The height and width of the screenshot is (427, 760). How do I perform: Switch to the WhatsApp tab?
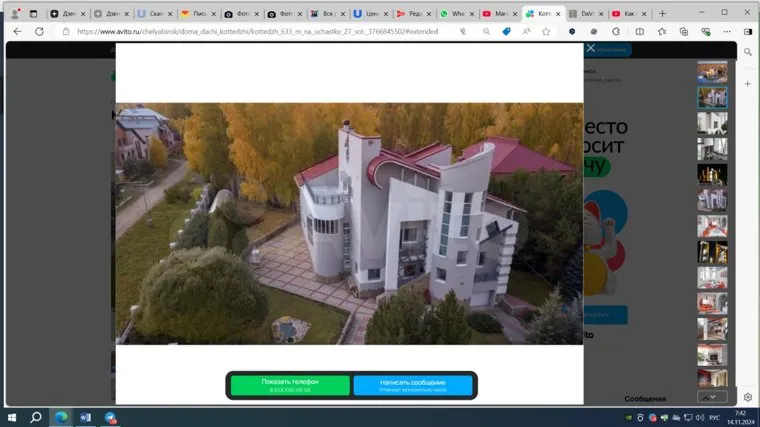[456, 14]
